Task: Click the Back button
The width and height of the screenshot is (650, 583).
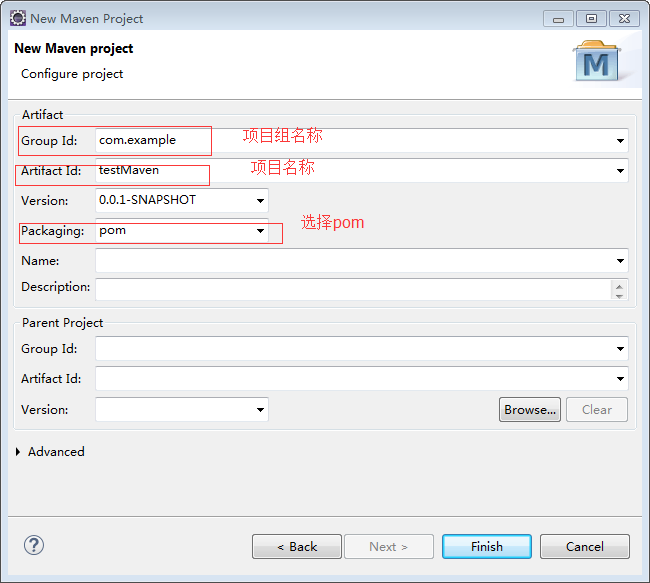Action: [297, 547]
